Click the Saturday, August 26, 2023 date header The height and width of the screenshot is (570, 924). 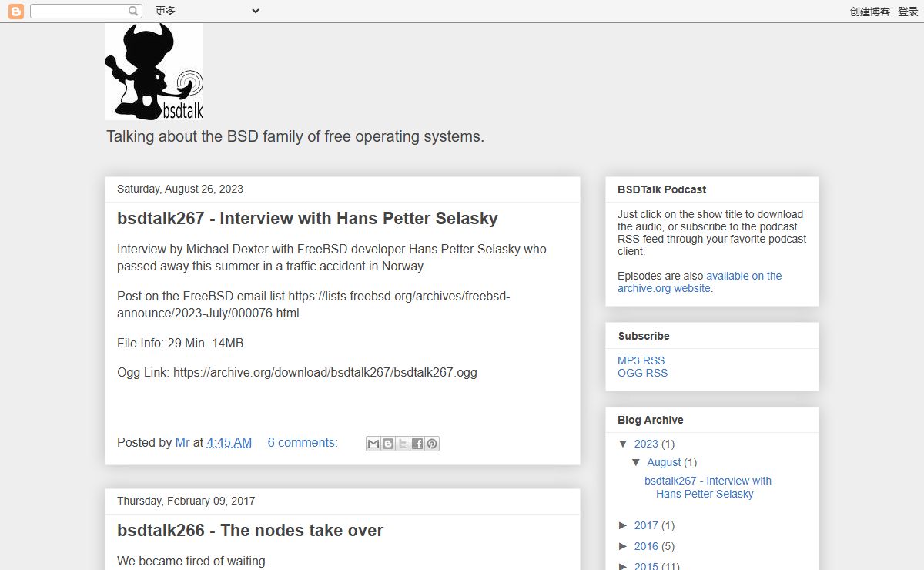(x=180, y=189)
